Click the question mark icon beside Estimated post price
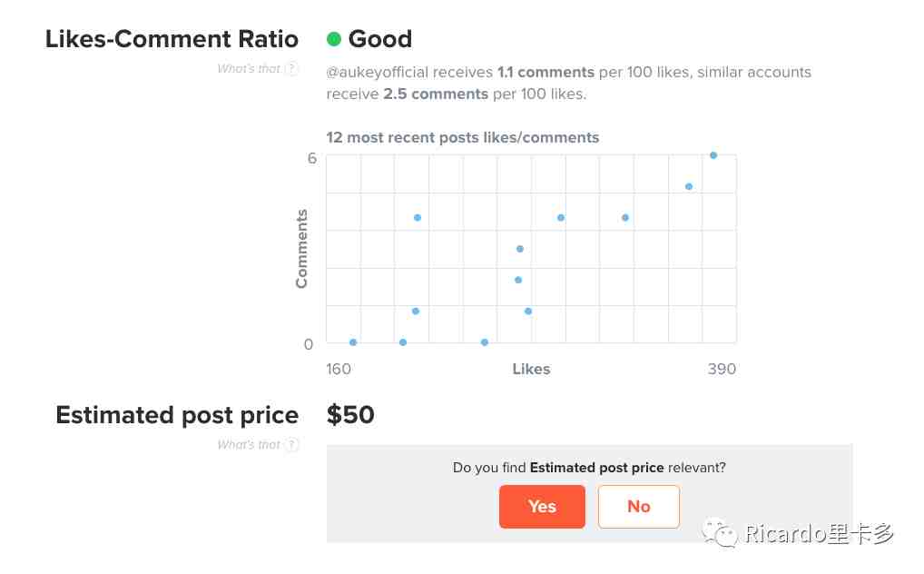This screenshot has height=574, width=924. [x=291, y=444]
